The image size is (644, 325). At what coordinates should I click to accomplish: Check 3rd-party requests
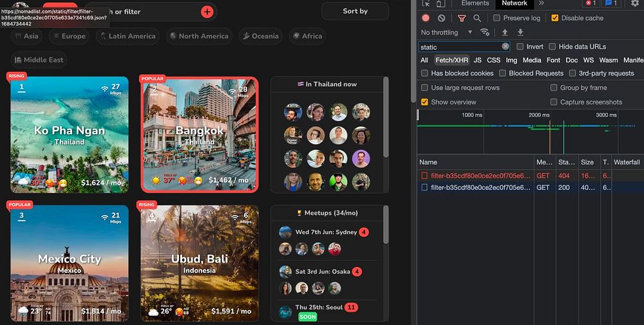[x=572, y=73]
